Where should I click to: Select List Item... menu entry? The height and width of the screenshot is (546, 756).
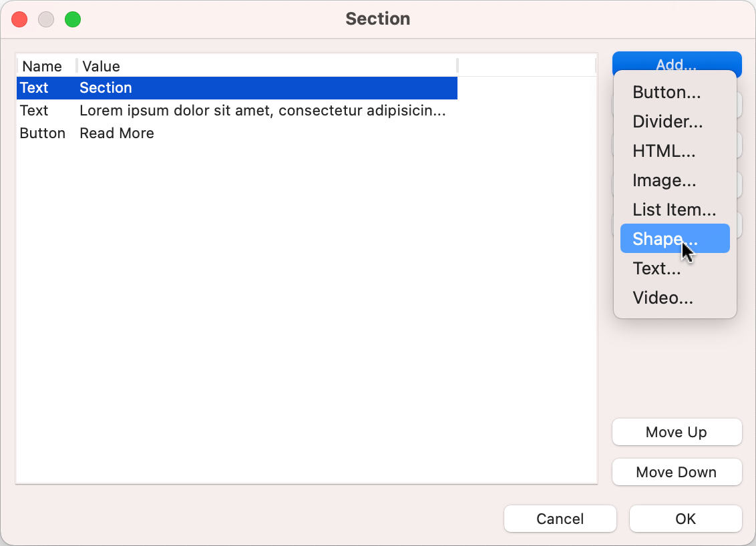coord(675,210)
